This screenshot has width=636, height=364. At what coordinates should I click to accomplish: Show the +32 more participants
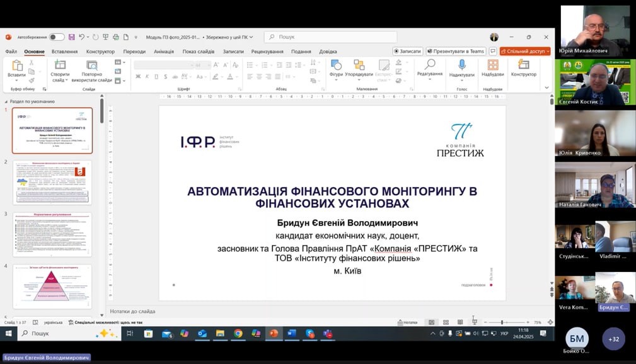[x=613, y=339]
